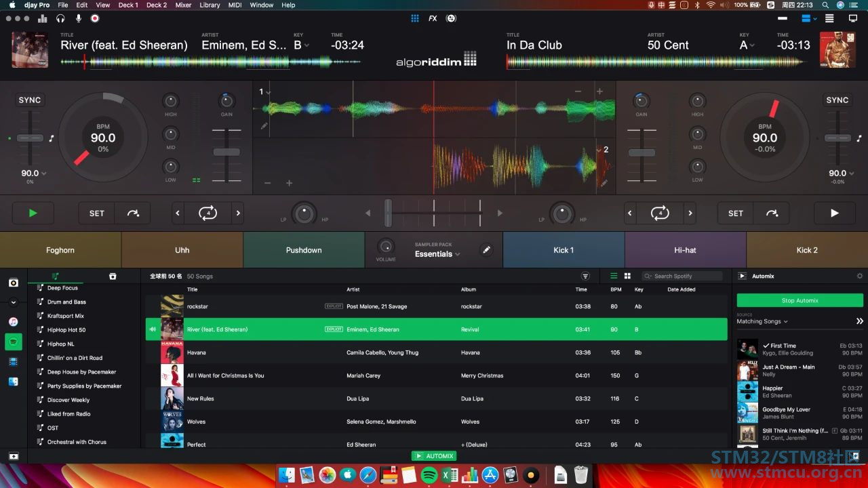Toggle the AUTOMIX button at bottom
Viewport: 868px width, 488px height.
[434, 456]
